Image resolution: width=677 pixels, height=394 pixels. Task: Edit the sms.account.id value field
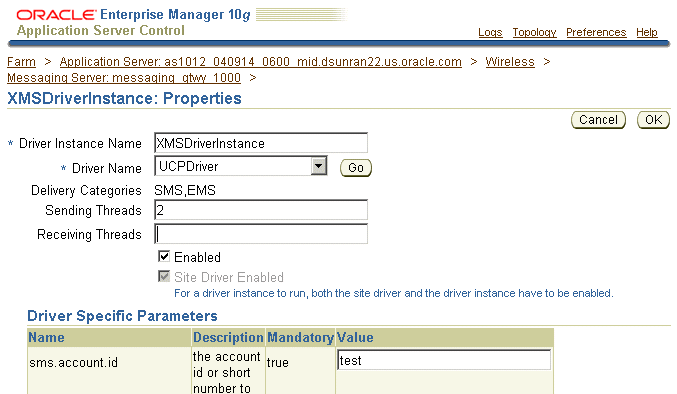[x=444, y=360]
